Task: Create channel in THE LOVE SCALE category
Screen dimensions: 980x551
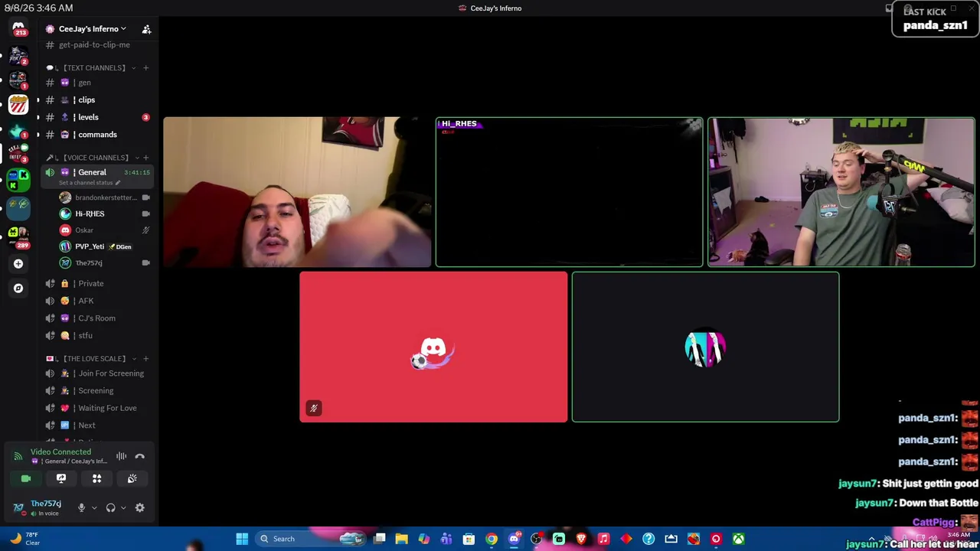Action: [145, 359]
